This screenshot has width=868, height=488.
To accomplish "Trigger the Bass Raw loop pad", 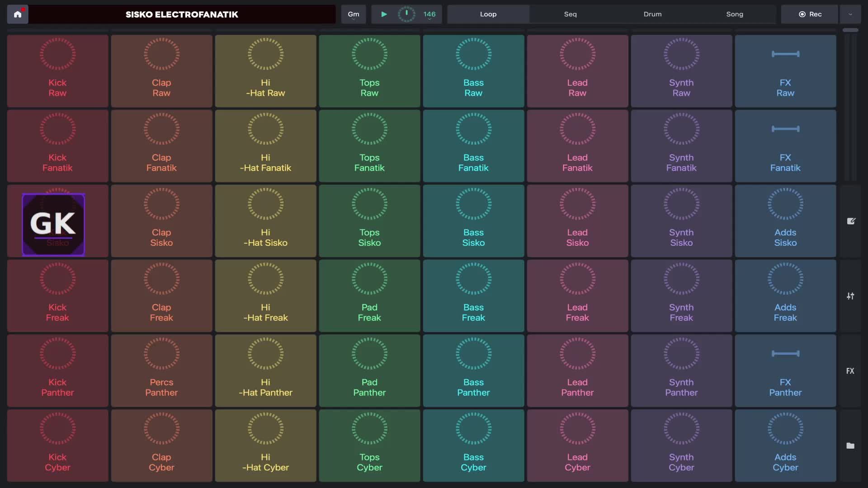I will pyautogui.click(x=474, y=71).
